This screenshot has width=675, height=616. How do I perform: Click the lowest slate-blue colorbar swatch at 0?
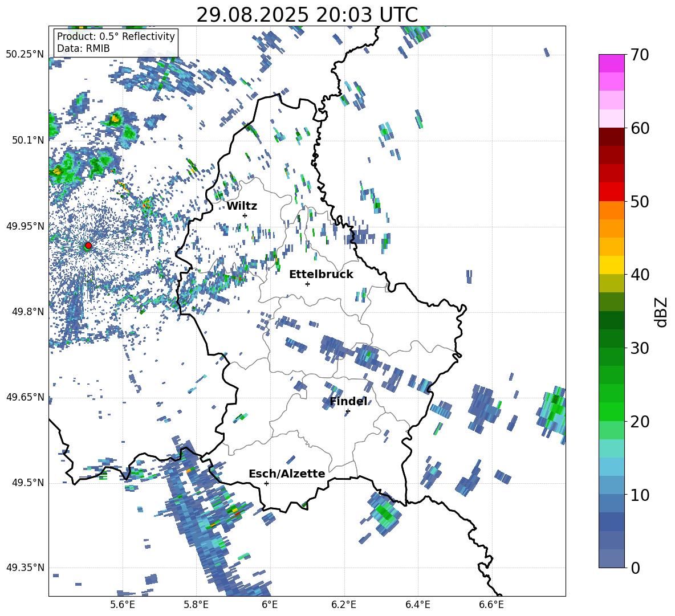point(611,558)
